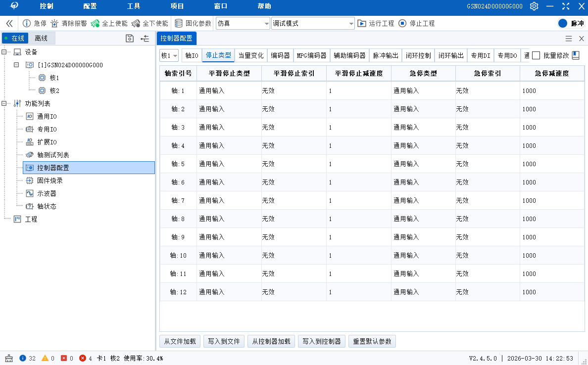Click the 重置默认参数 button
This screenshot has height=365, width=588.
(x=372, y=341)
